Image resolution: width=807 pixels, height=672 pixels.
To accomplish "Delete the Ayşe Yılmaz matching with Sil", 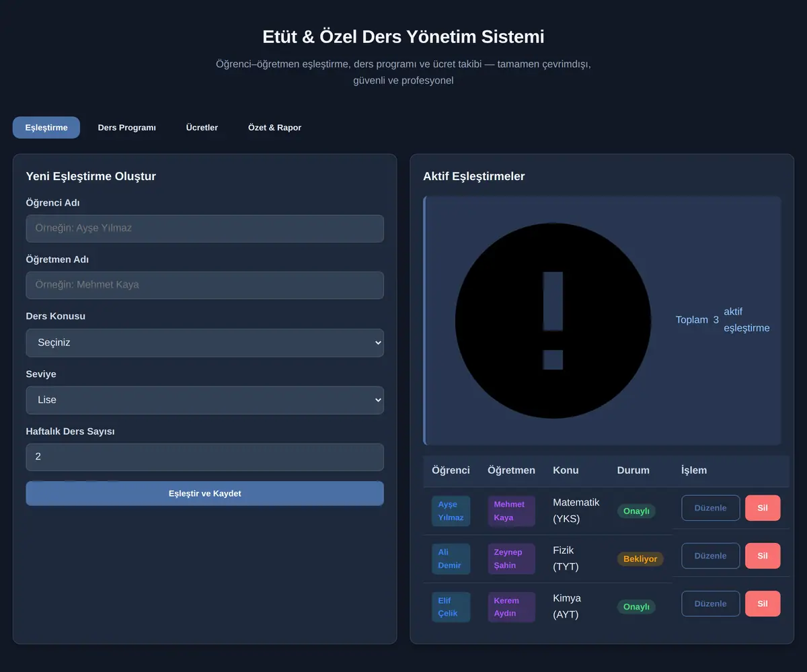I will coord(763,508).
